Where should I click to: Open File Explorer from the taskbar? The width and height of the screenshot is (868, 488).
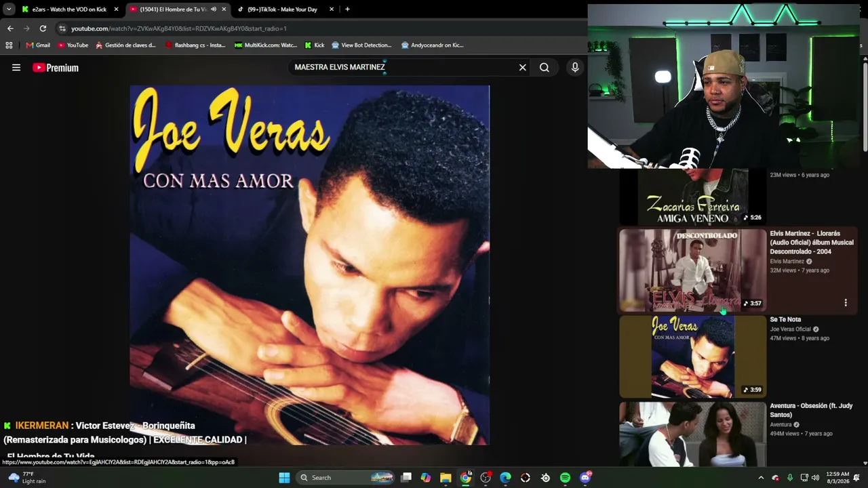tap(446, 478)
